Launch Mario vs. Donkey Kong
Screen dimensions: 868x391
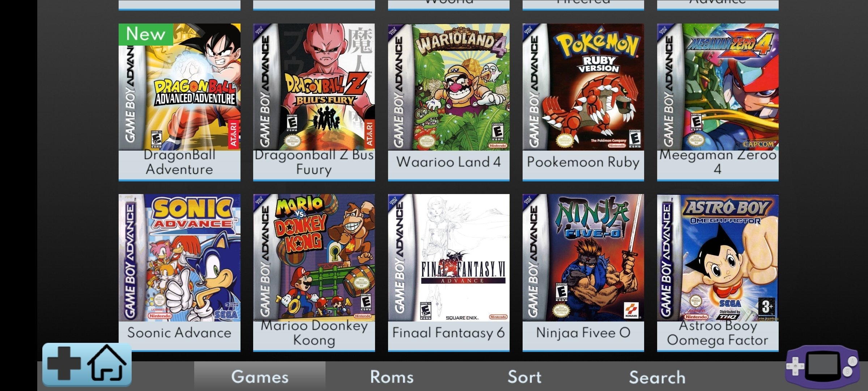click(314, 257)
